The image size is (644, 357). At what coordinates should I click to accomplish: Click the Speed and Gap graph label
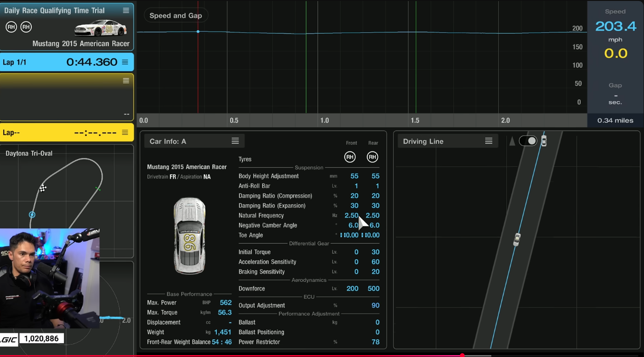pyautogui.click(x=176, y=15)
